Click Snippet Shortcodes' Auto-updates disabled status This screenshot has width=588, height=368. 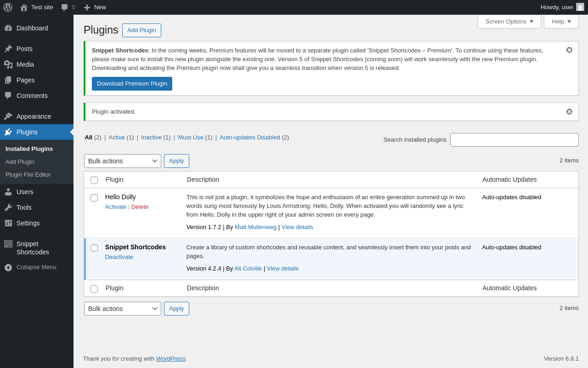(x=512, y=247)
